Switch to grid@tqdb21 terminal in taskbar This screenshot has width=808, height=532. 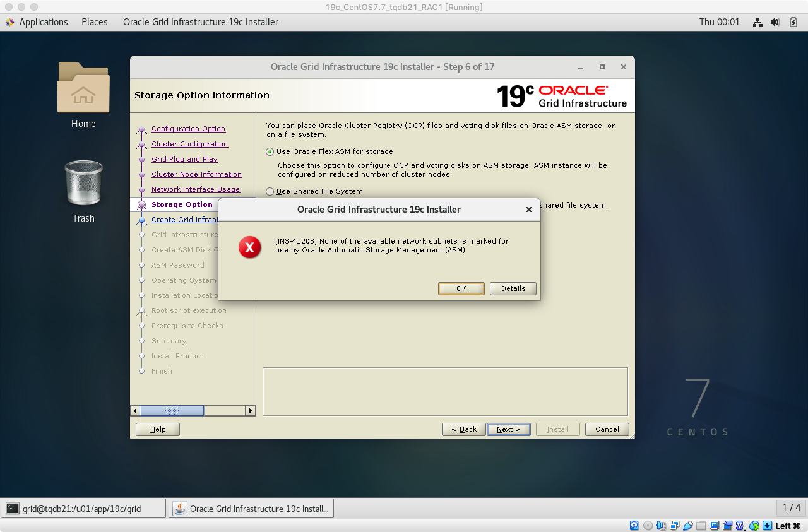pos(83,508)
